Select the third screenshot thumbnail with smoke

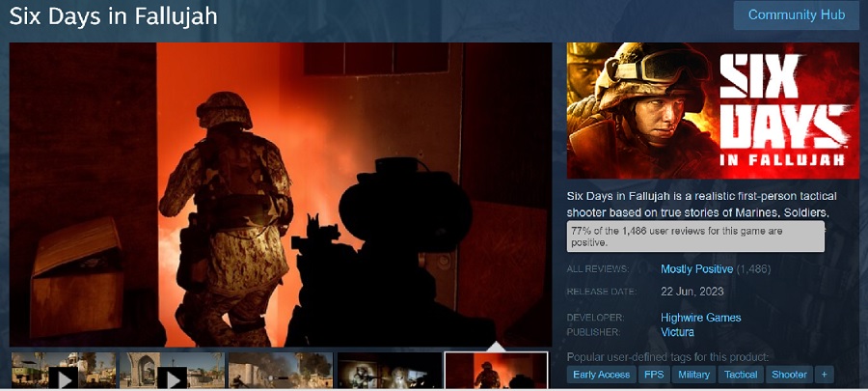281,370
